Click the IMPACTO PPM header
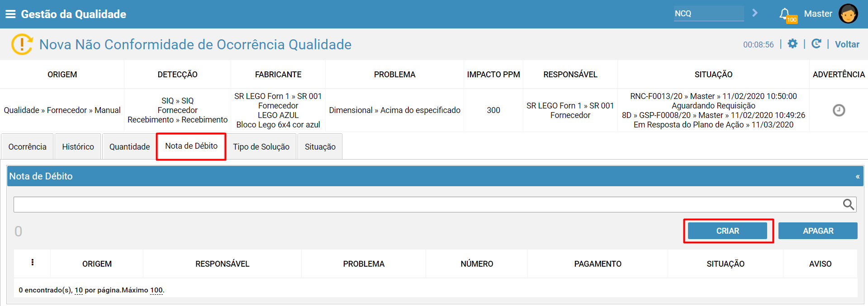The width and height of the screenshot is (868, 306). pyautogui.click(x=493, y=75)
